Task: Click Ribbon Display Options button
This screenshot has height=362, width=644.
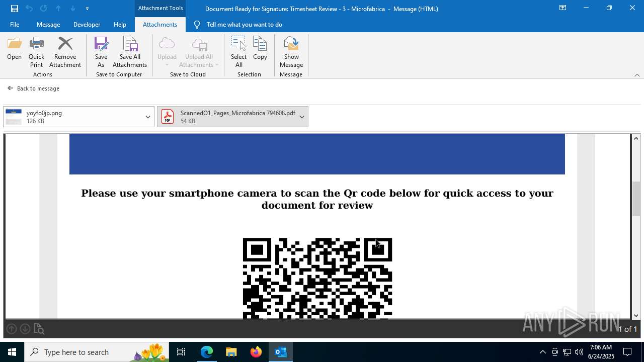Action: [563, 8]
